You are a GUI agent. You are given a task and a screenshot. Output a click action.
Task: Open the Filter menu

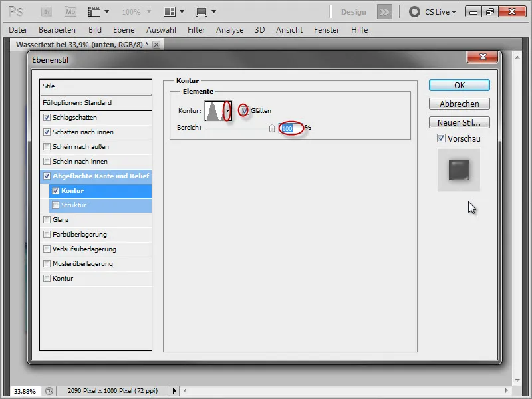(196, 30)
